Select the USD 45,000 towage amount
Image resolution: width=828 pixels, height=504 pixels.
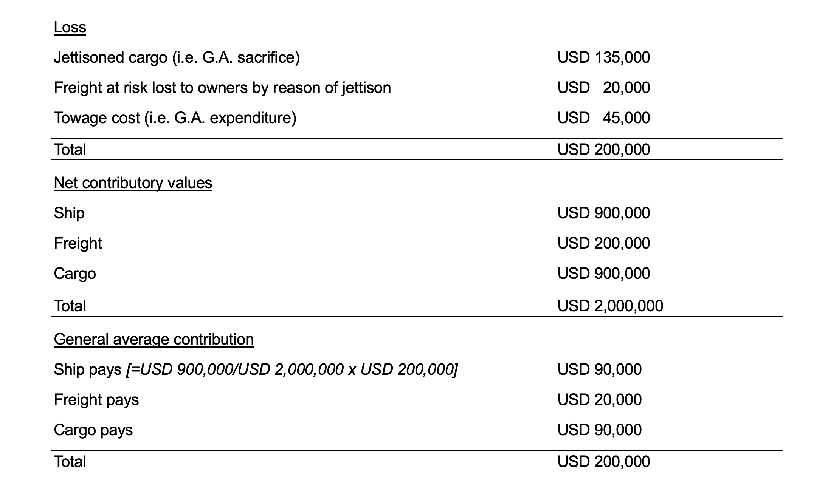(x=604, y=118)
